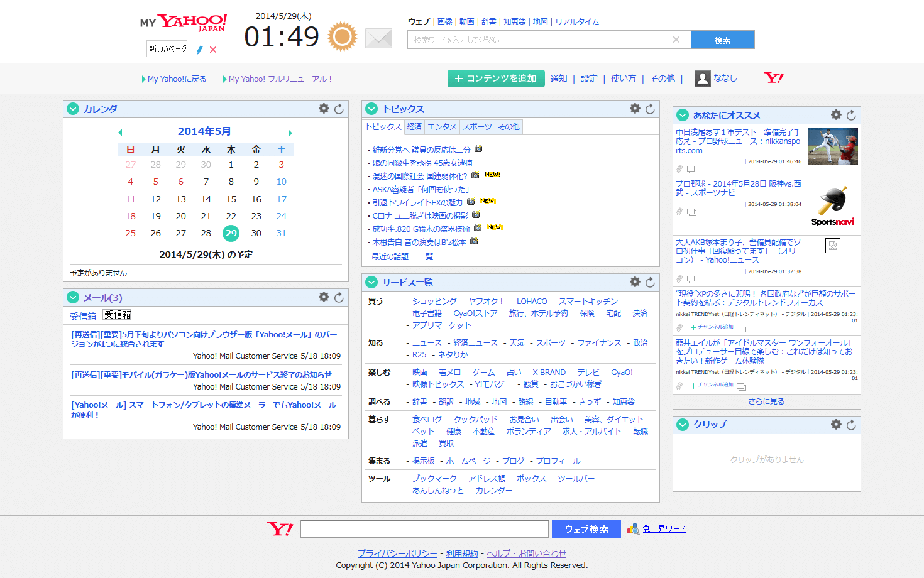Viewport: 924px width, 578px height.
Task: Open ASKA容疑者 topic headline
Action: point(421,189)
